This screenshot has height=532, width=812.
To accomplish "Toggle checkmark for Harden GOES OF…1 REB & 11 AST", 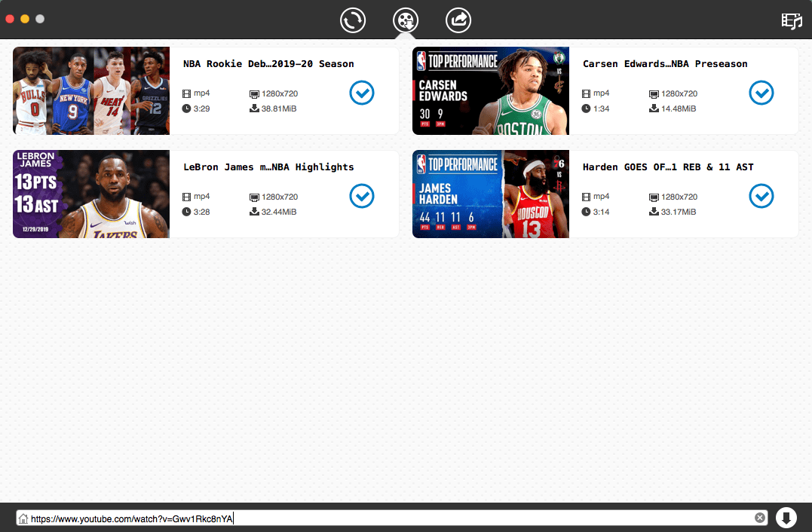I will coord(761,196).
